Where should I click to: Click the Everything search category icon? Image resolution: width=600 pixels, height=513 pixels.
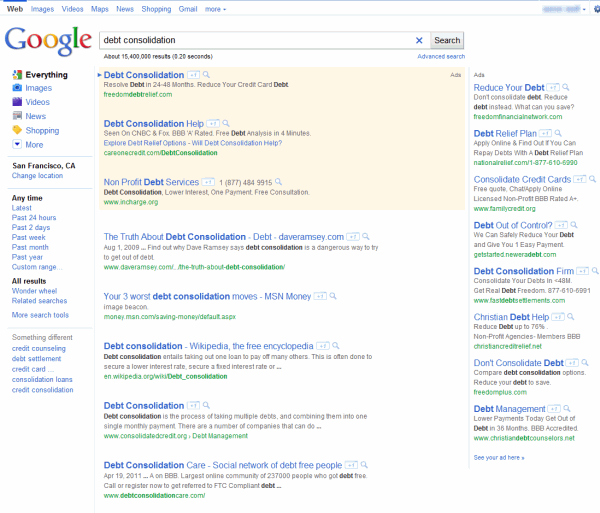(x=17, y=75)
